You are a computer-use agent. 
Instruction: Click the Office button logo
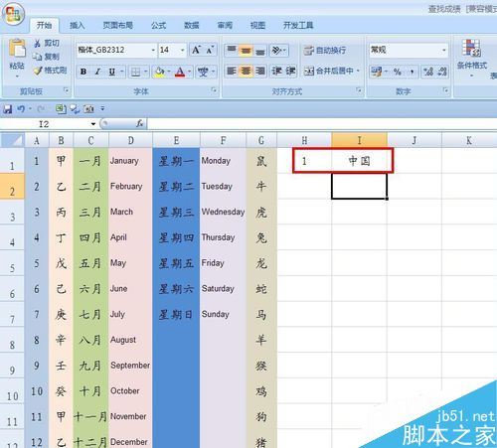click(13, 14)
